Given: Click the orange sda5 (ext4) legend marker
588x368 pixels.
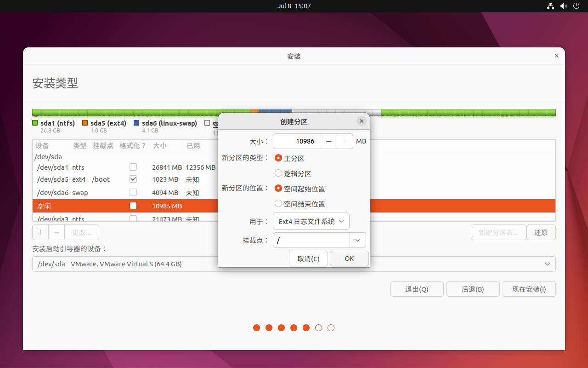Looking at the screenshot, I should coord(85,123).
